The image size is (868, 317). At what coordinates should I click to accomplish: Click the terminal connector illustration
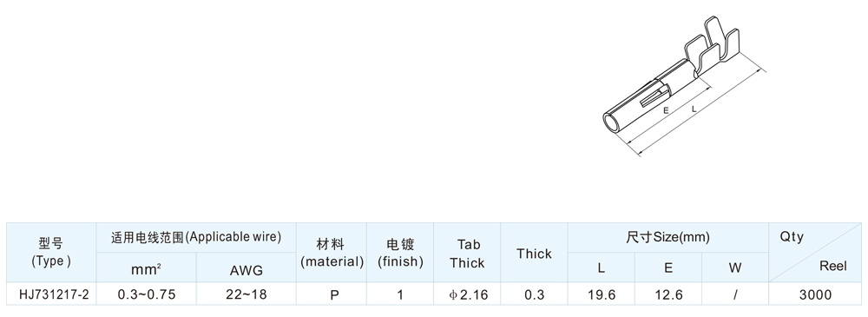[684, 86]
